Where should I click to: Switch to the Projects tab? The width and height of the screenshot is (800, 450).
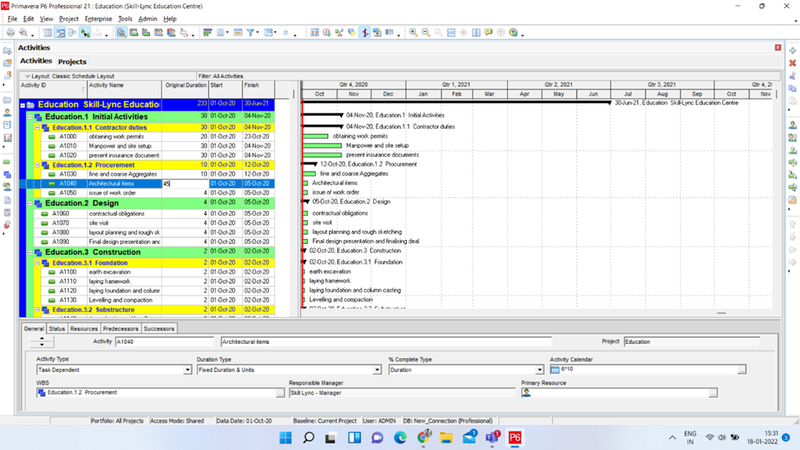[x=72, y=62]
